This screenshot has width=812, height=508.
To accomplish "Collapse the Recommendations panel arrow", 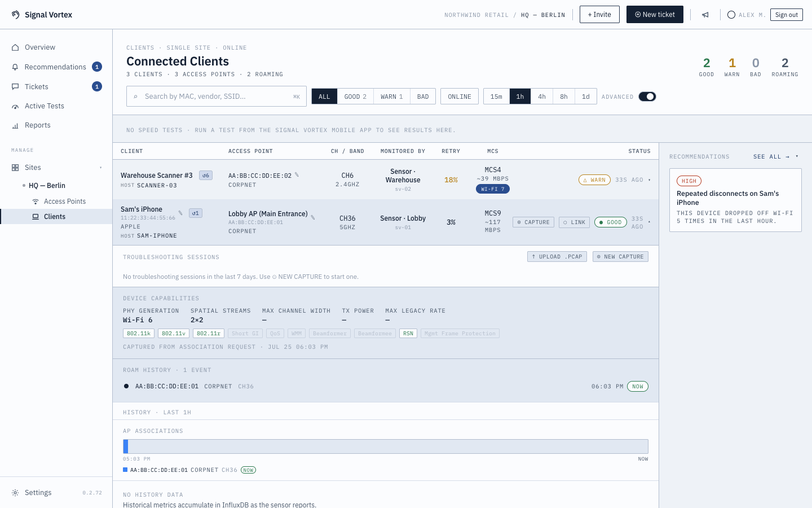I will pos(797,156).
